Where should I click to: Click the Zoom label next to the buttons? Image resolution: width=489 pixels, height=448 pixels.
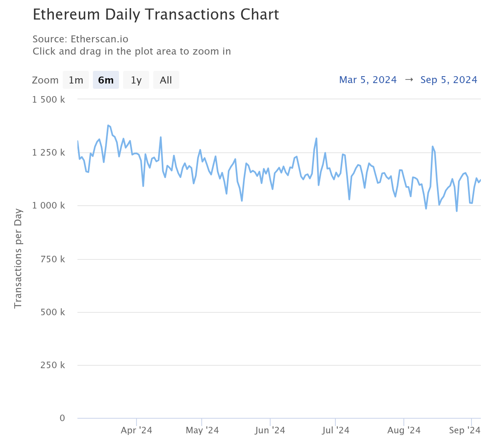click(x=45, y=80)
